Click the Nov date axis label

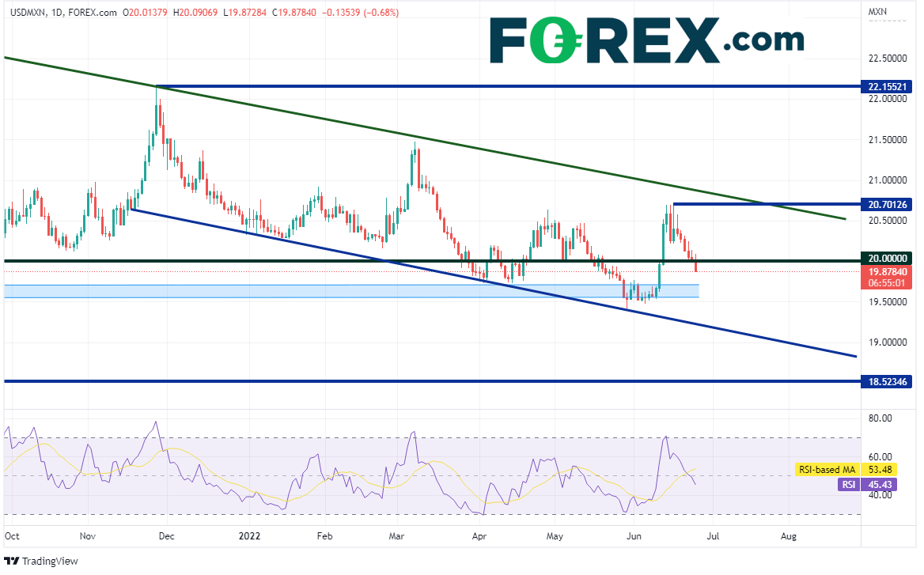coord(87,536)
